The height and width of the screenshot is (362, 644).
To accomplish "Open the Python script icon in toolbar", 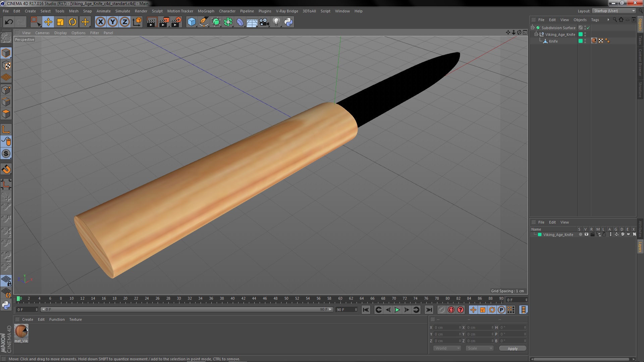I will (x=288, y=22).
